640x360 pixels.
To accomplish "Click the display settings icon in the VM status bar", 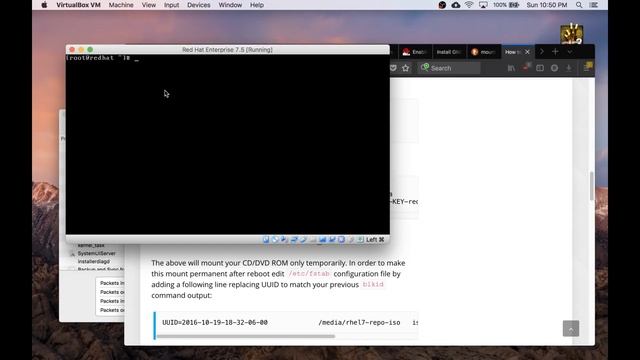I will [x=322, y=240].
